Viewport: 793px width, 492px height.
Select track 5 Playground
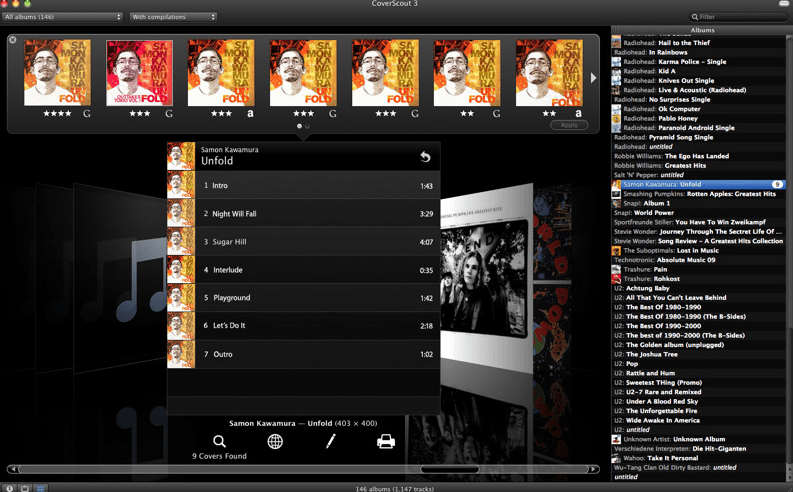tap(303, 297)
